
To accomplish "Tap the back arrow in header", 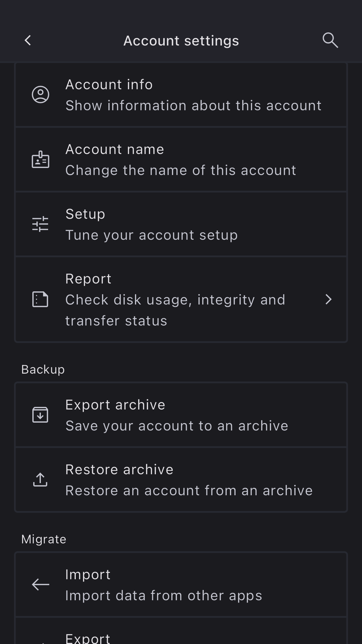I will (x=28, y=41).
